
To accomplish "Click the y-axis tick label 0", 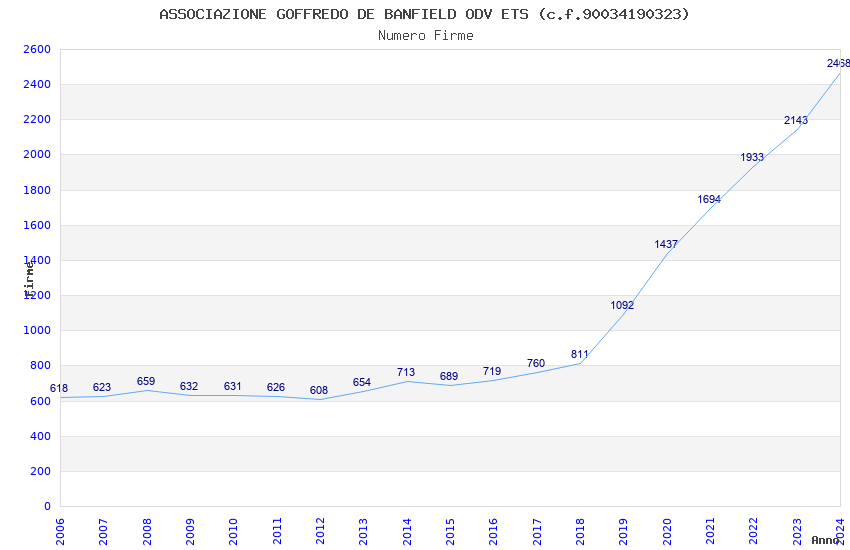I will click(x=48, y=507).
